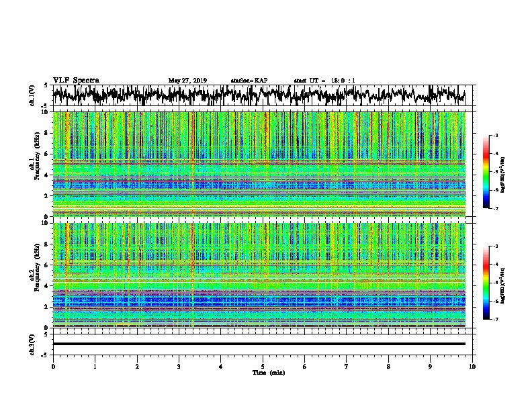This screenshot has width=532, height=411.
Task: Click the "-7" value on ch.2 colorbar
Action: tap(496, 319)
